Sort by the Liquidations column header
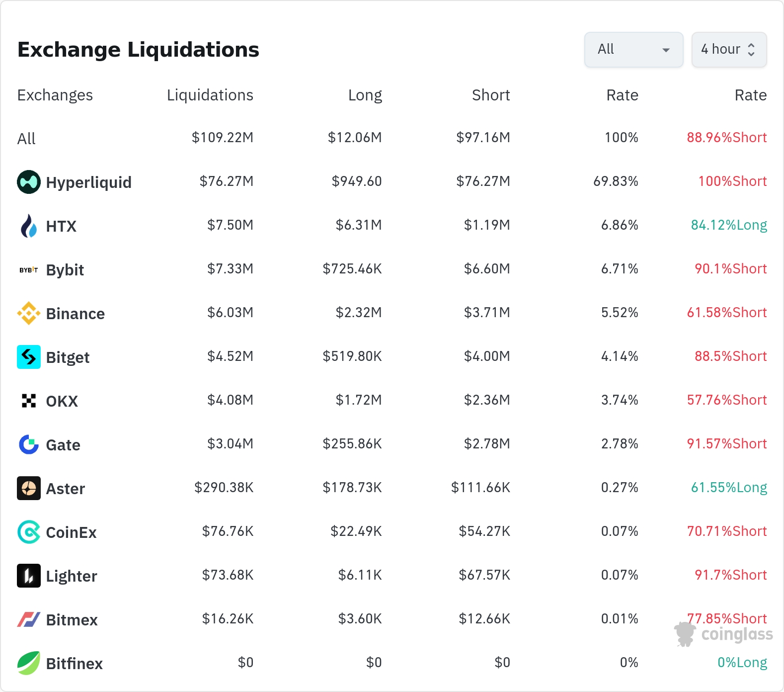The width and height of the screenshot is (784, 692). tap(210, 95)
